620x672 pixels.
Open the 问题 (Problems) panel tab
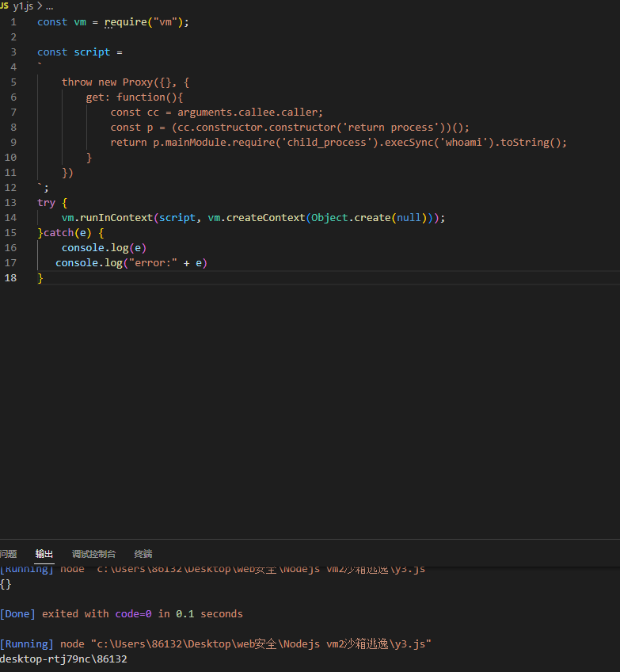[8, 554]
